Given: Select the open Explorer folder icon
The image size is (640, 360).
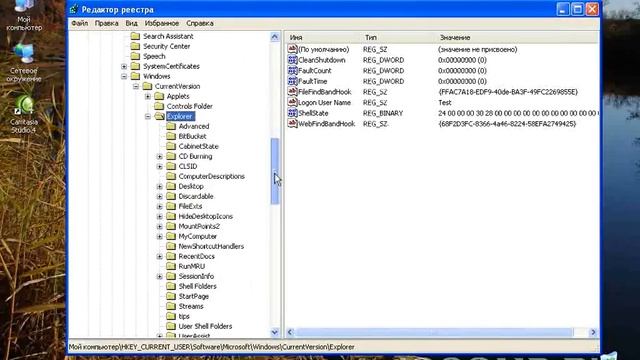Looking at the screenshot, I should pos(159,116).
